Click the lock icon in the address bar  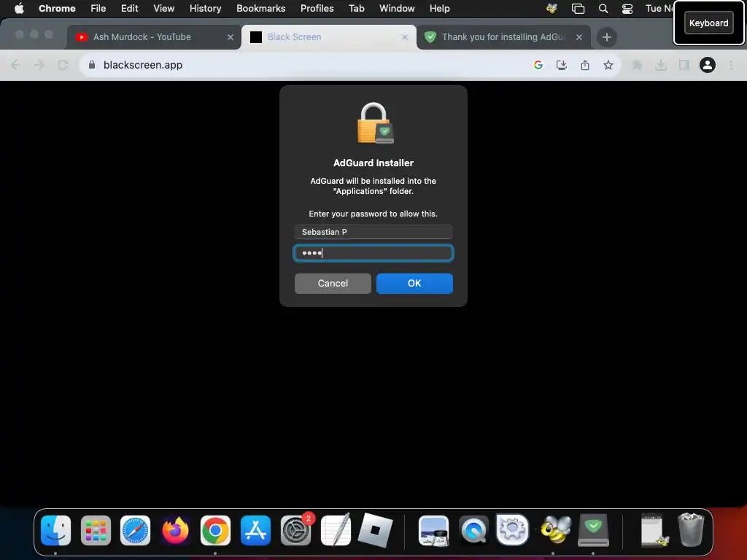point(92,65)
